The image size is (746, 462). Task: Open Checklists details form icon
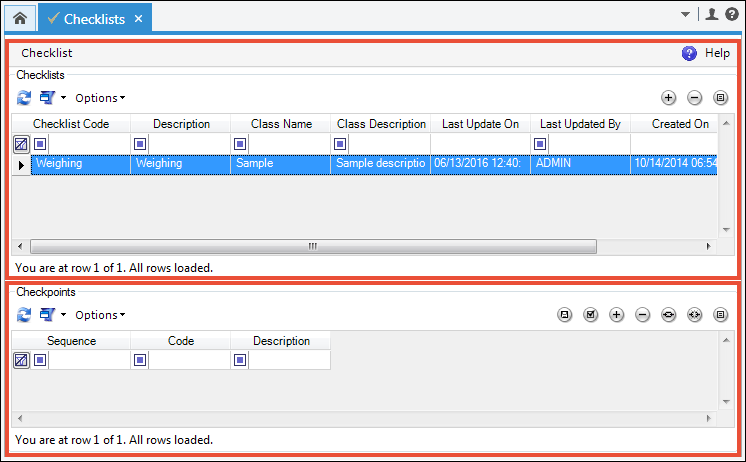pyautogui.click(x=720, y=98)
